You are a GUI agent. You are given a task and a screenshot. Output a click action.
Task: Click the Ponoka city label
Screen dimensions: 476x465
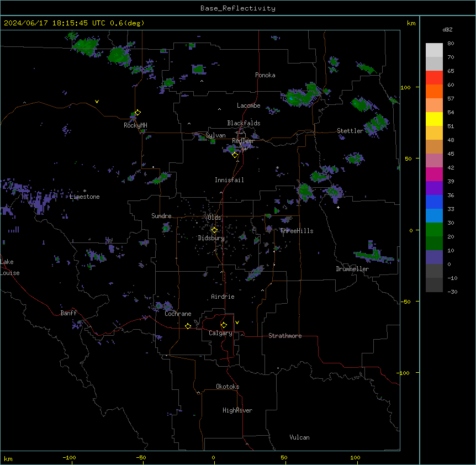[265, 75]
